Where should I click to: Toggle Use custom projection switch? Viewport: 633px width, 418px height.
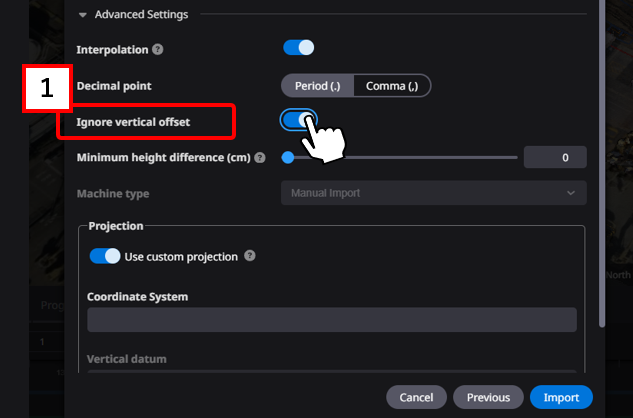click(x=105, y=256)
